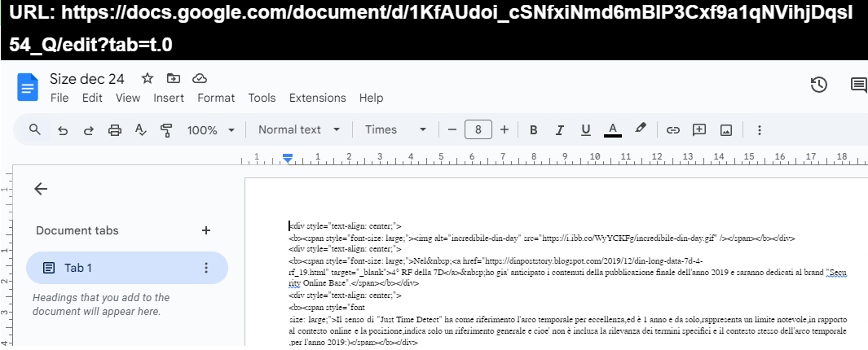Open the text color picker
868x350 pixels.
(x=612, y=130)
